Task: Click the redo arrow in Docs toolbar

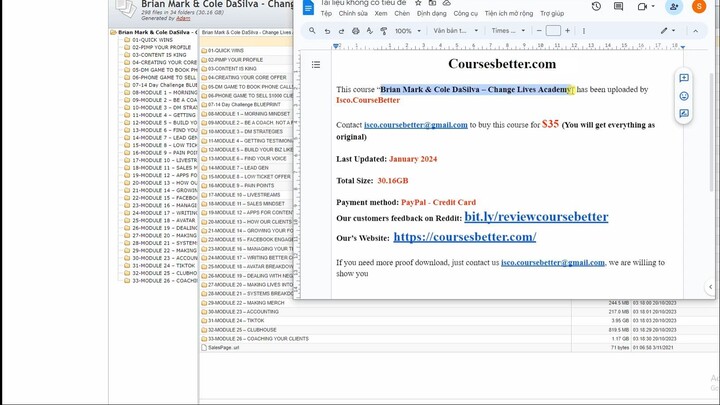Action: point(341,31)
